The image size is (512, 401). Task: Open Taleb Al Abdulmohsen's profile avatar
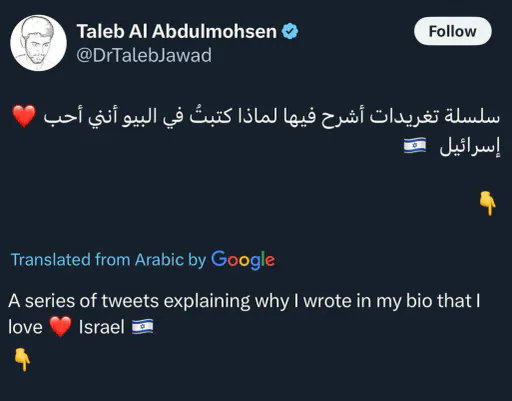coord(38,43)
